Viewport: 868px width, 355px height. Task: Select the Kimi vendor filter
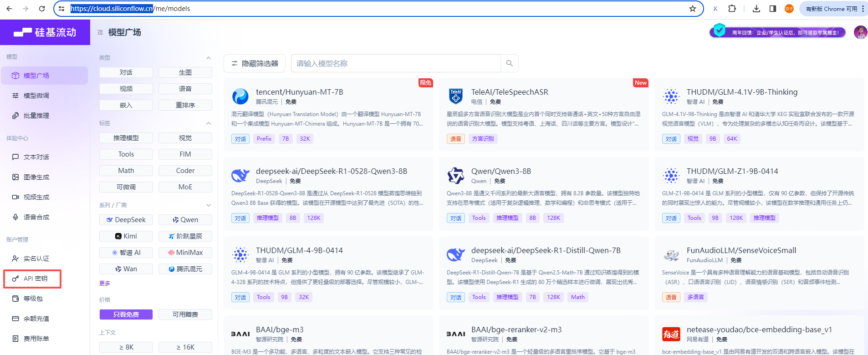126,236
